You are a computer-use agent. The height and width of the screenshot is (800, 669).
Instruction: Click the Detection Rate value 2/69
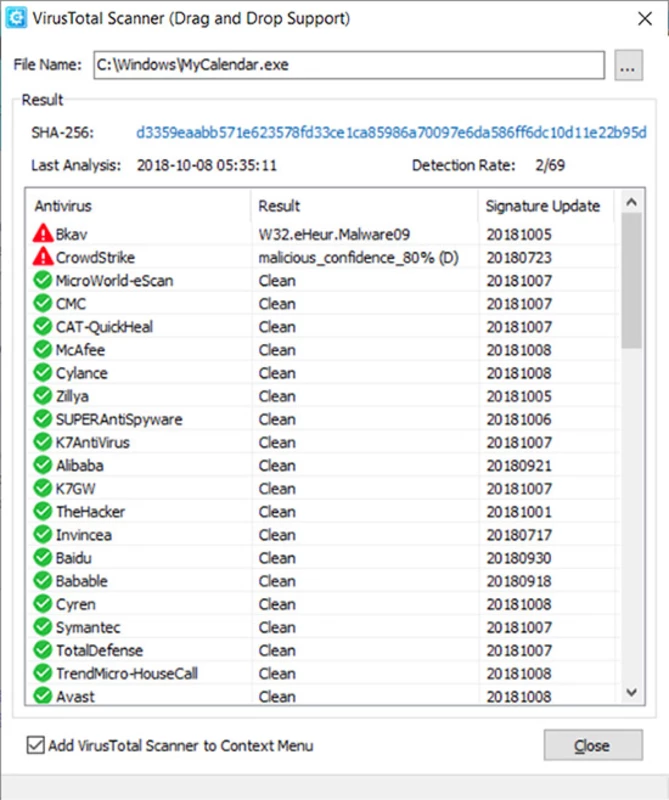(x=550, y=165)
